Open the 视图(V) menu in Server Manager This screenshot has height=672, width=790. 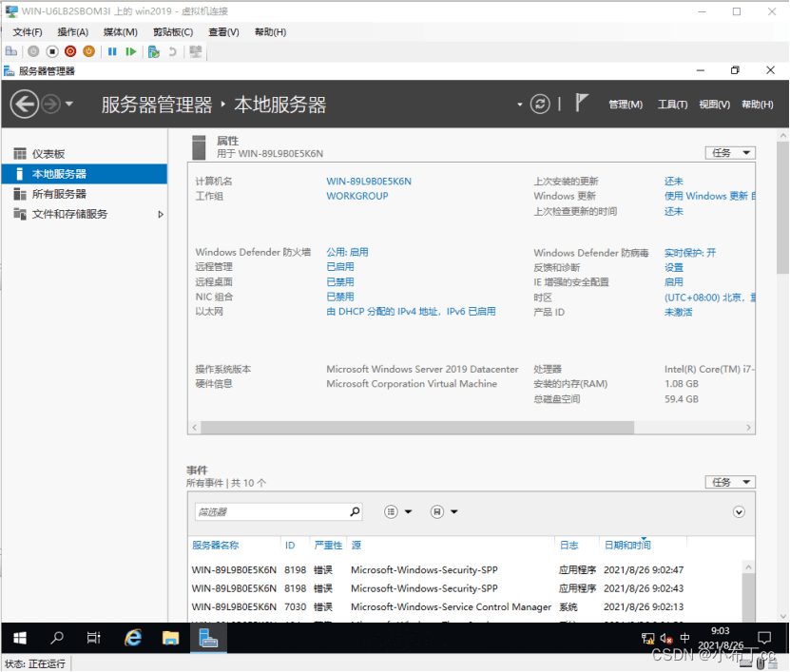pyautogui.click(x=714, y=105)
